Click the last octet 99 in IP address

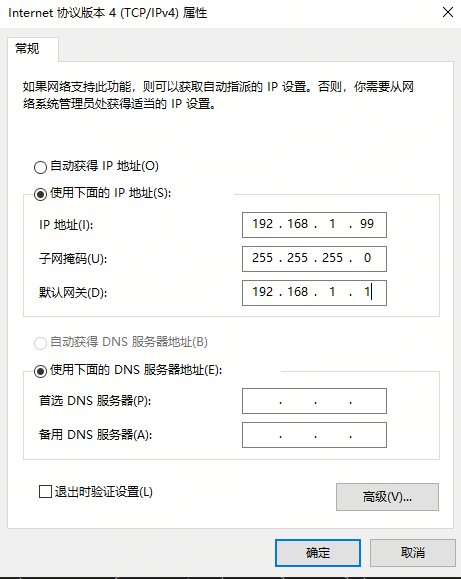367,224
